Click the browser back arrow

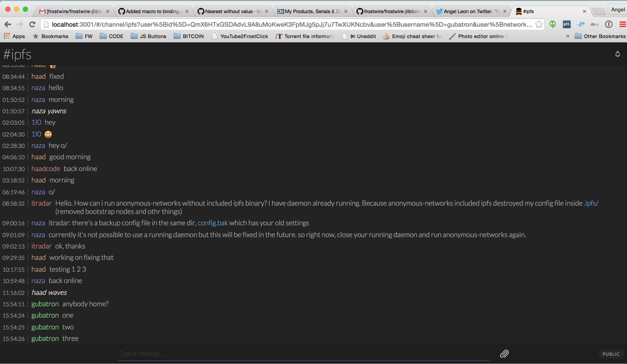click(x=7, y=24)
